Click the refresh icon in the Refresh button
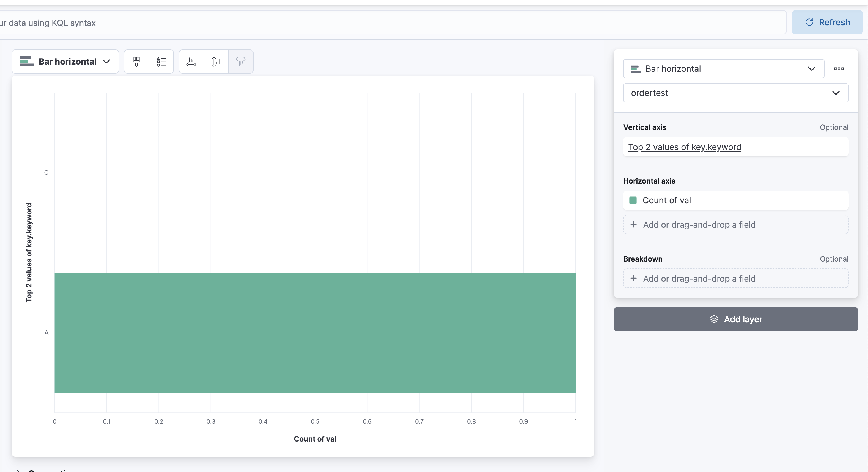868x472 pixels. click(810, 22)
